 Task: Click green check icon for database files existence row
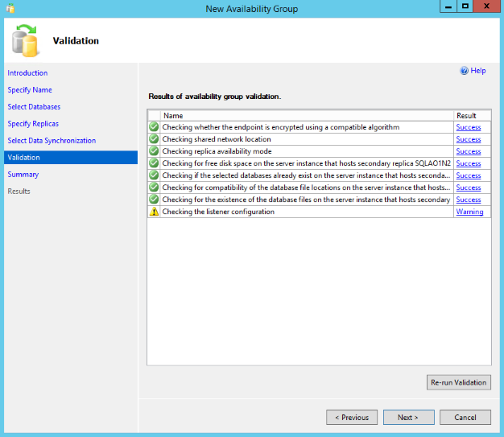pos(154,200)
